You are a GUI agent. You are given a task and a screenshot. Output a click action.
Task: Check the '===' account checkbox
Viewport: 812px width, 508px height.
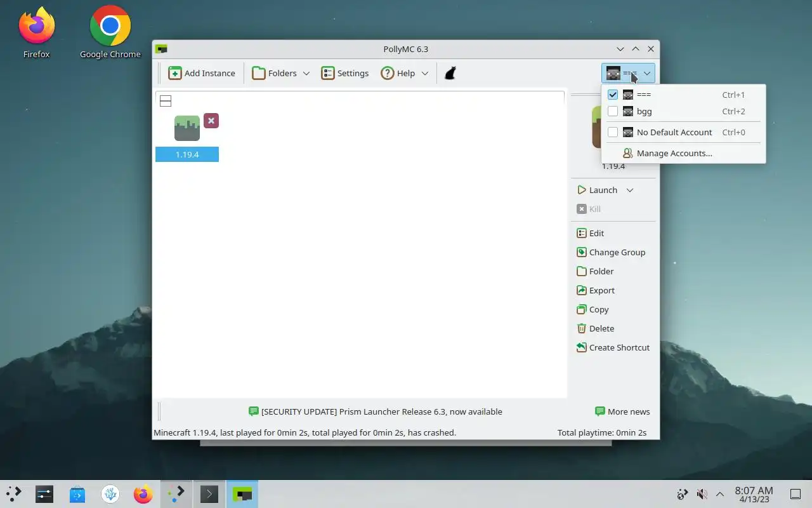(x=613, y=95)
